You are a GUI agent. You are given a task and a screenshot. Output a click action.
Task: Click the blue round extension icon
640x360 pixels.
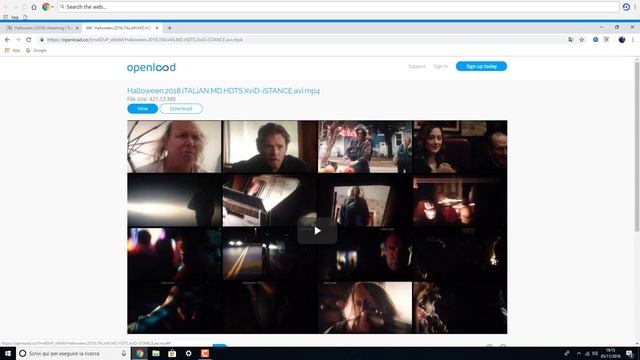pyautogui.click(x=596, y=40)
